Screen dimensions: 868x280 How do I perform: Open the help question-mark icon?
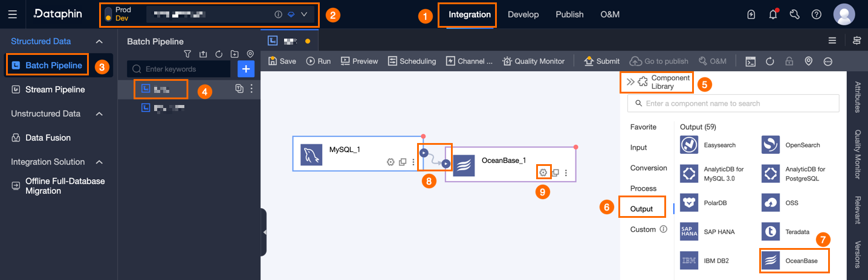[x=817, y=14]
